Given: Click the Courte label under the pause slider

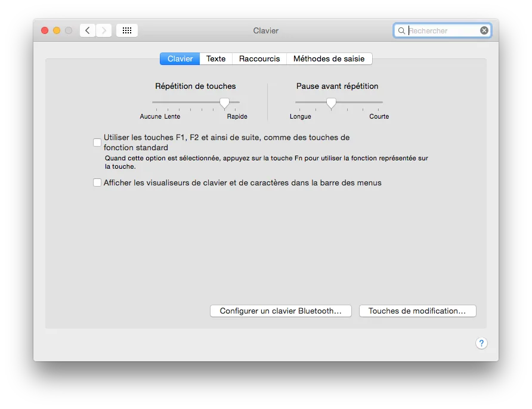Looking at the screenshot, I should point(379,116).
